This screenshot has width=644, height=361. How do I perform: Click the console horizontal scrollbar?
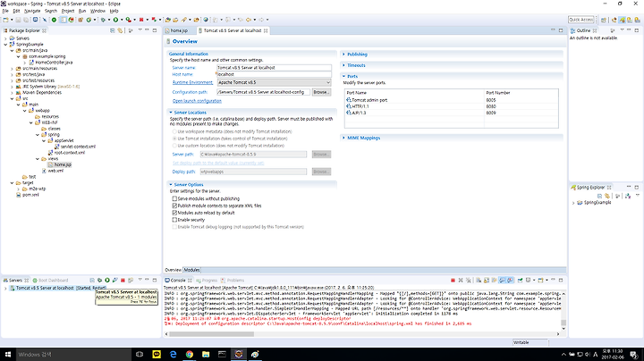211,334
